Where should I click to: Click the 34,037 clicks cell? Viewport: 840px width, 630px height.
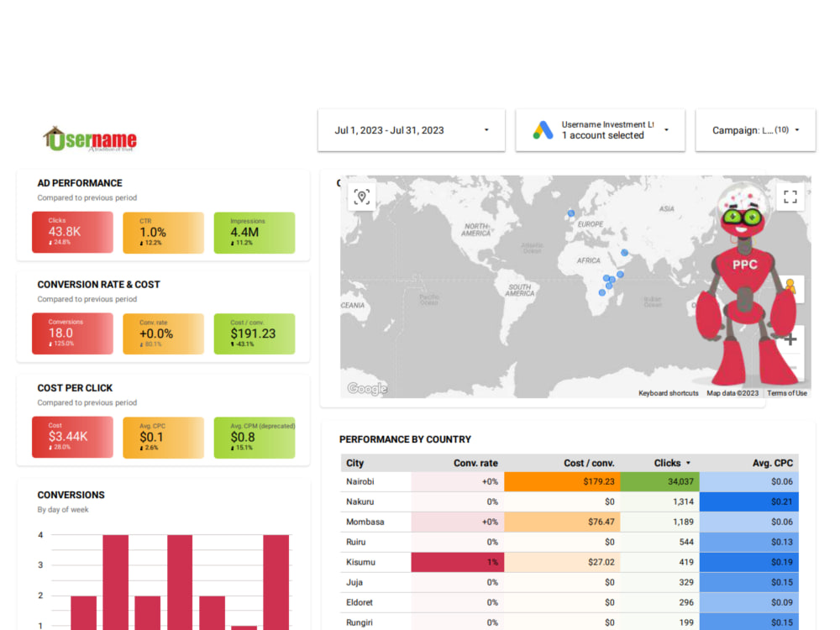(x=660, y=481)
